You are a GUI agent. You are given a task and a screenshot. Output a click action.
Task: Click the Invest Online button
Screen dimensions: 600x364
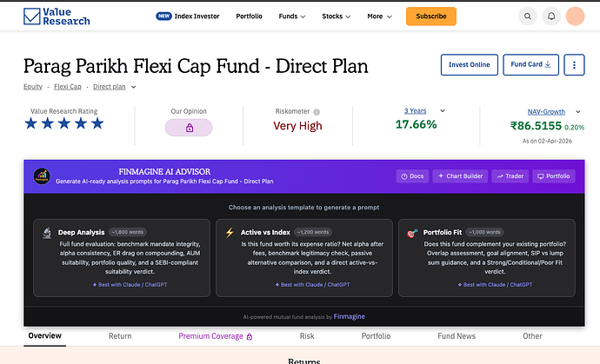coord(470,64)
